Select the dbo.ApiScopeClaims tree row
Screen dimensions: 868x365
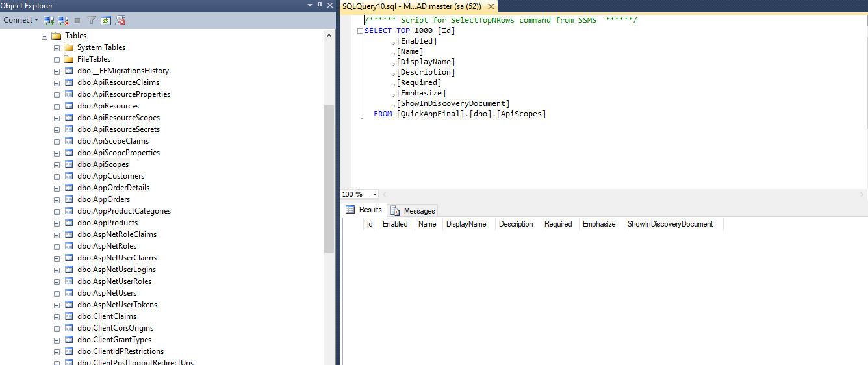pos(113,141)
